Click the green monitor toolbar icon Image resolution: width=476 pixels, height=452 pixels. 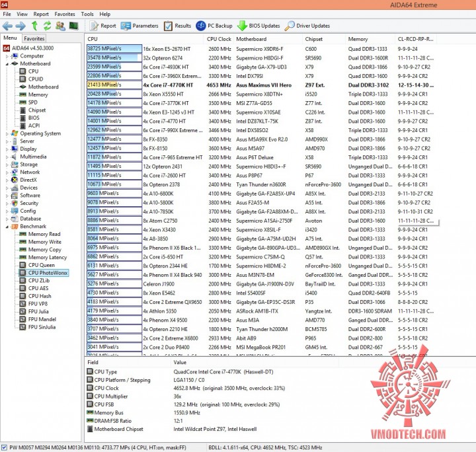click(x=73, y=26)
